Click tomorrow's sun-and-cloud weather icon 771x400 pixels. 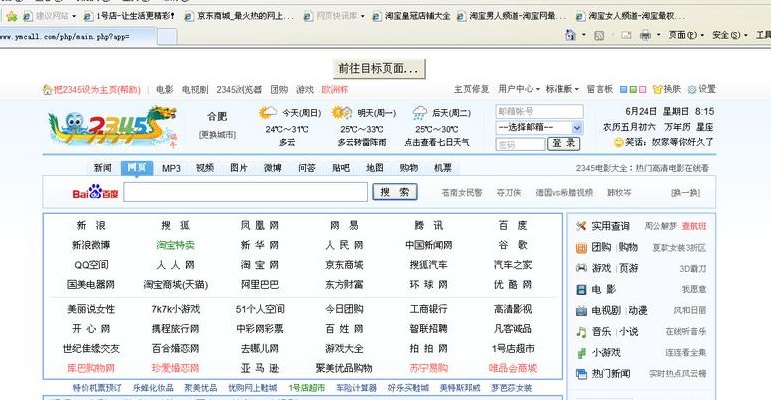pos(341,113)
